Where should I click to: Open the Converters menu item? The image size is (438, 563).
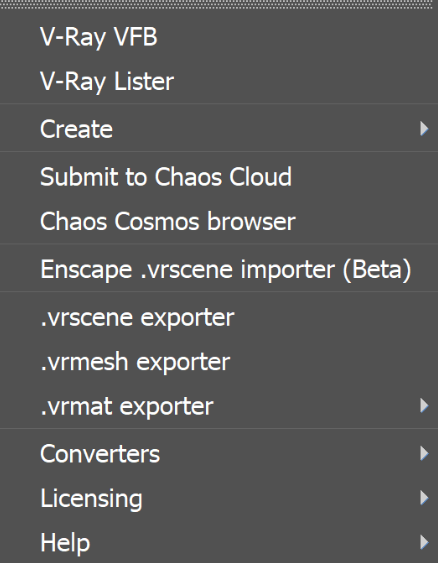[219, 454]
